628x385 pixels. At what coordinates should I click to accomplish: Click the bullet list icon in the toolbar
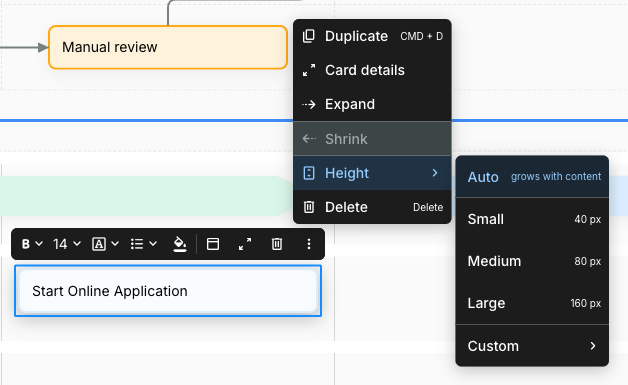[137, 244]
